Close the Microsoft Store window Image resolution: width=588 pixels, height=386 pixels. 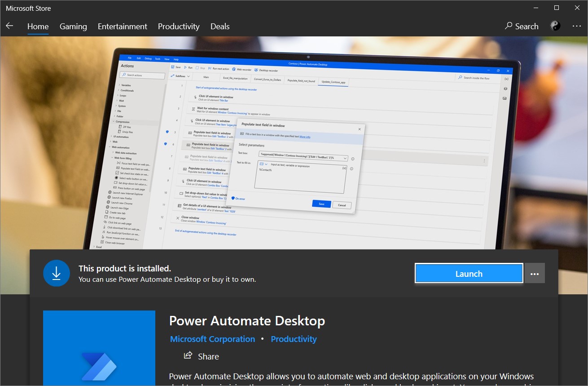pos(577,8)
